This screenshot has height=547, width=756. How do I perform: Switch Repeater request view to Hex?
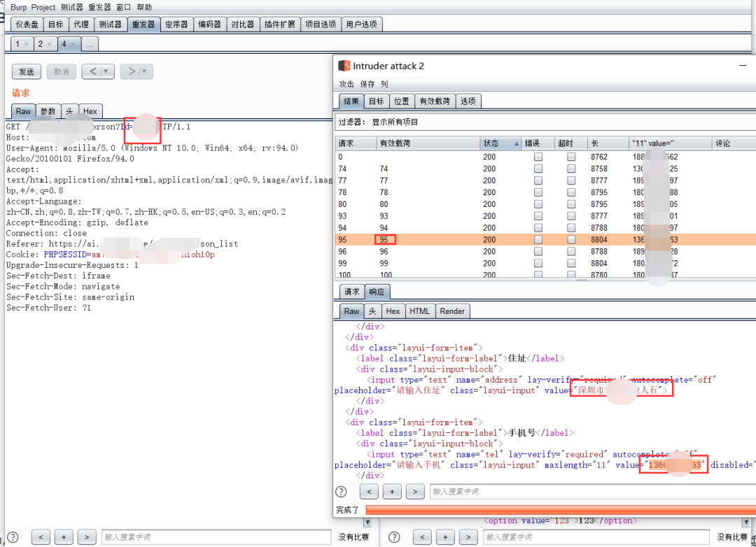tap(90, 111)
